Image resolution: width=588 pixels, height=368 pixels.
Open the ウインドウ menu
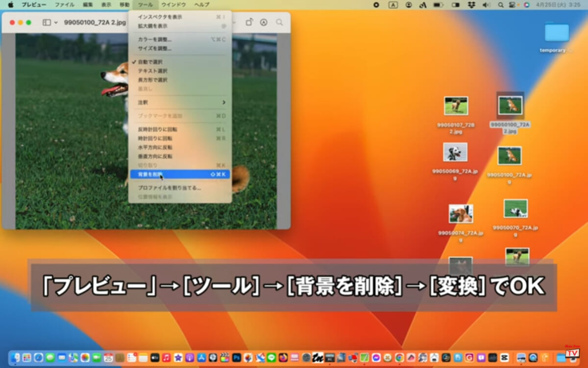(x=173, y=4)
